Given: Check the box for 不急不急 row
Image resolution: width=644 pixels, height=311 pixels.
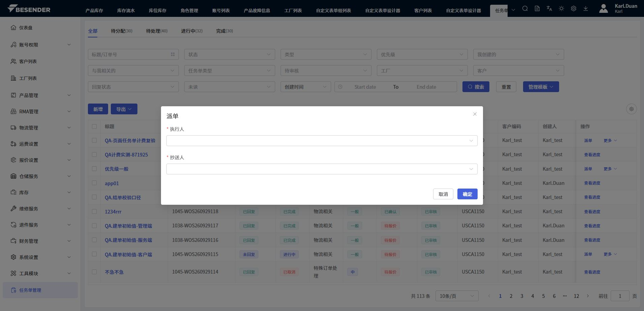Looking at the screenshot, I should pyautogui.click(x=94, y=272).
